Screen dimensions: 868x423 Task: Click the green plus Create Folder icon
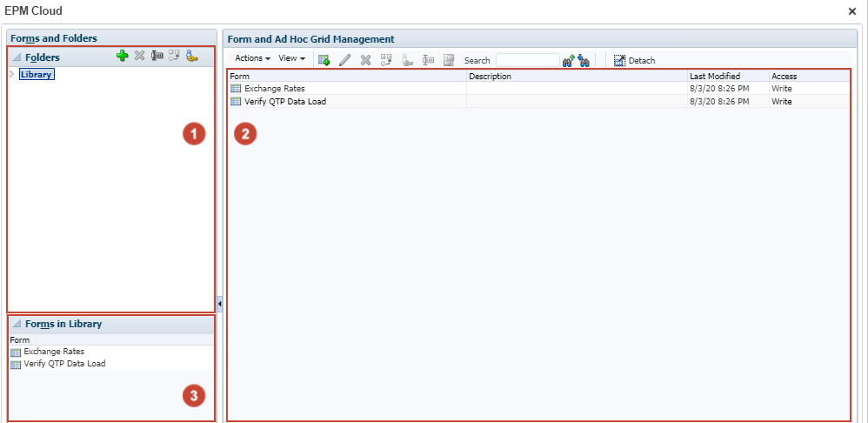[123, 56]
